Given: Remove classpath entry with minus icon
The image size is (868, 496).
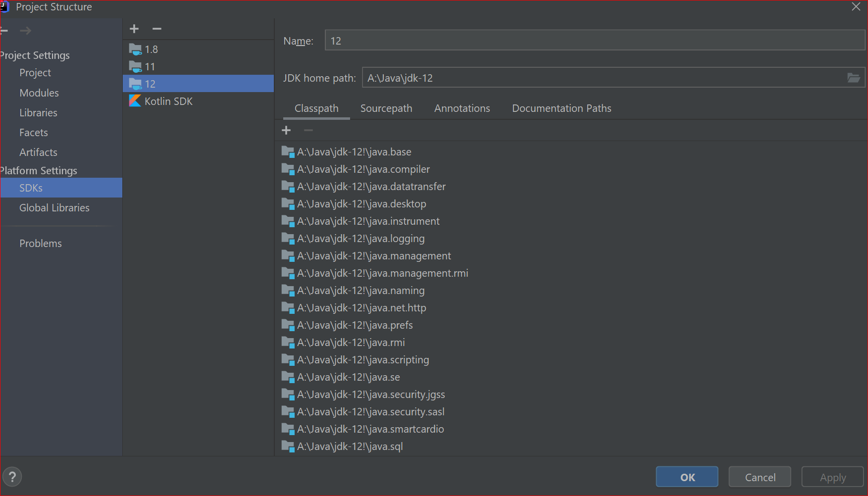Looking at the screenshot, I should click(x=308, y=131).
